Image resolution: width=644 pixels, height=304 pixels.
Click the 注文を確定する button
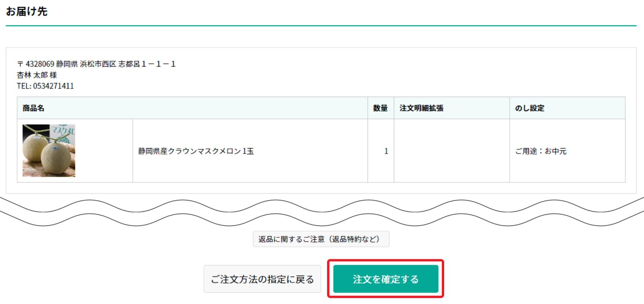click(386, 279)
